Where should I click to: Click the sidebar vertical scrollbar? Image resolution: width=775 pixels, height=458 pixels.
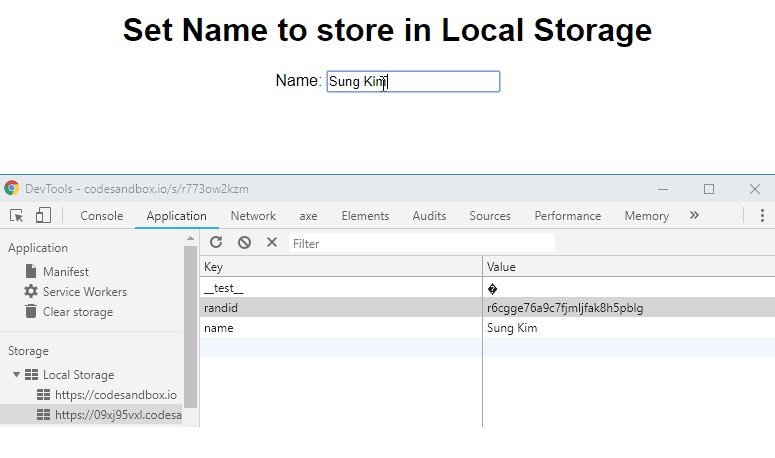[190, 327]
